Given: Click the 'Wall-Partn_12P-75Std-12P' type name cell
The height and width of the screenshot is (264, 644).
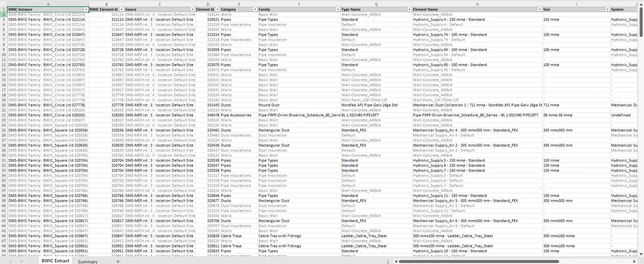Looking at the screenshot, I should (376, 100).
